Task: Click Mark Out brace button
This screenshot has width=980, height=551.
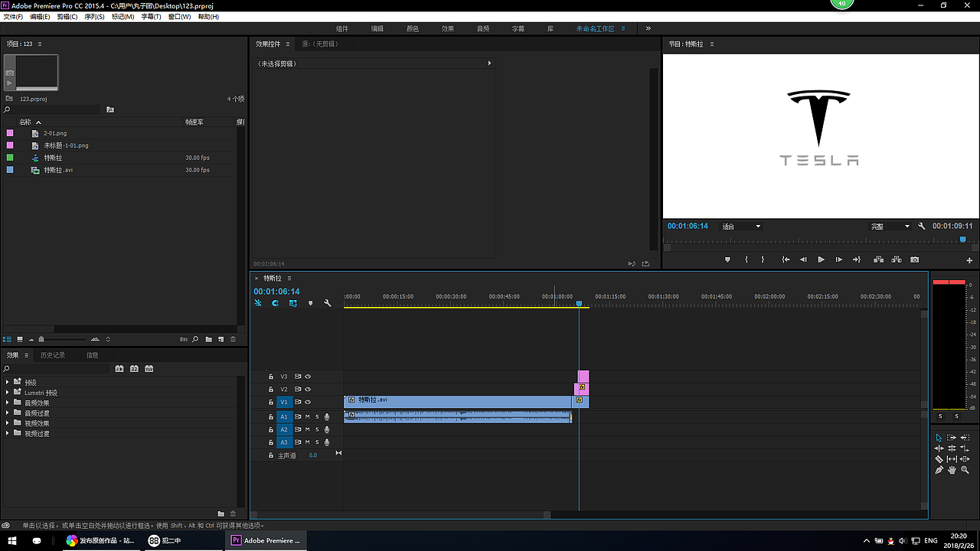Action: point(763,259)
